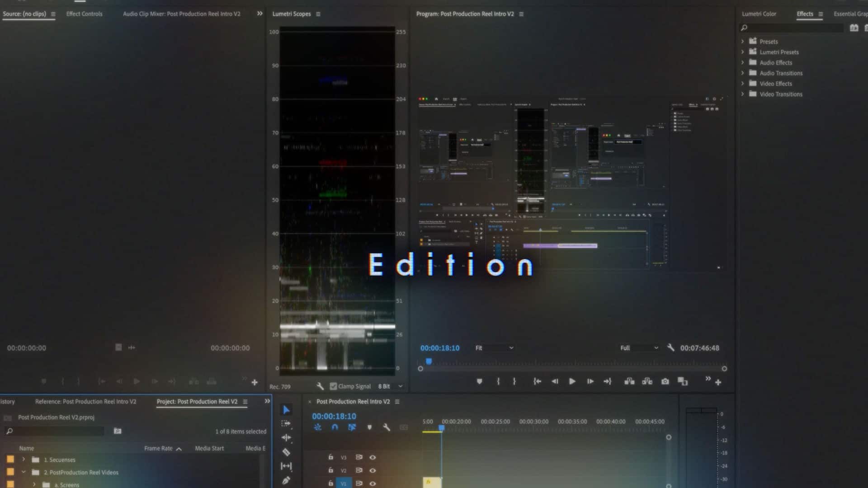Click the Lift button in the Program monitor

[x=629, y=382]
